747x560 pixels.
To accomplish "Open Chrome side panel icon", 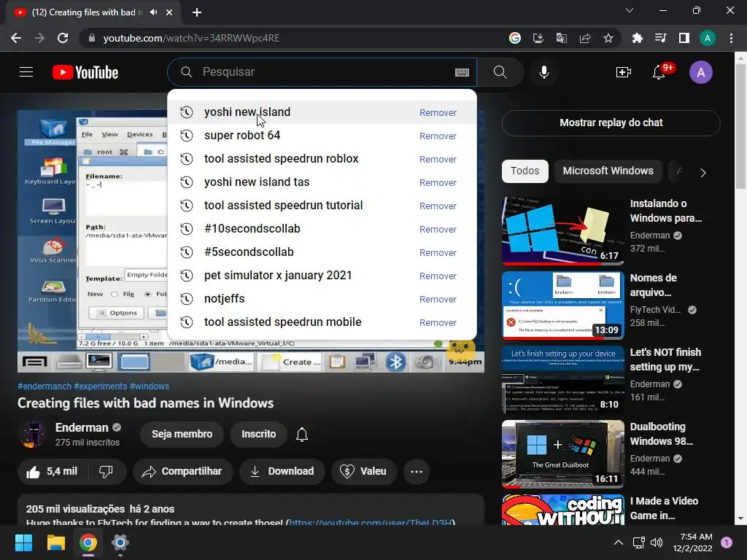I will [684, 38].
